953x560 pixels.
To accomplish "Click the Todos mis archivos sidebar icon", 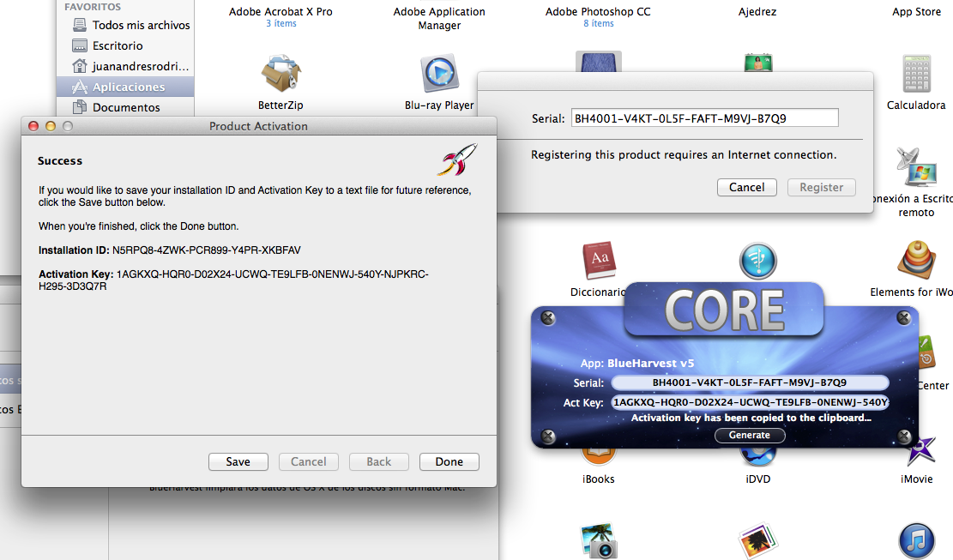I will [x=80, y=25].
